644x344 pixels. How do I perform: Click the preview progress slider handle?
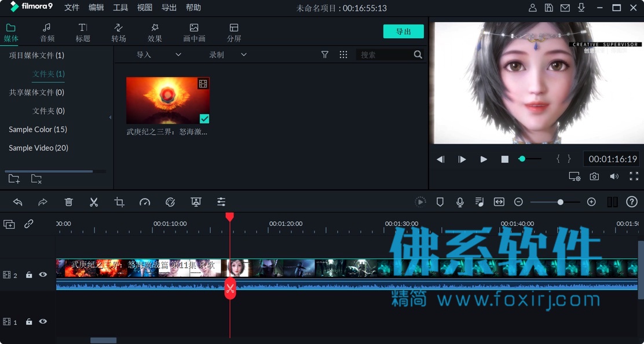point(522,159)
